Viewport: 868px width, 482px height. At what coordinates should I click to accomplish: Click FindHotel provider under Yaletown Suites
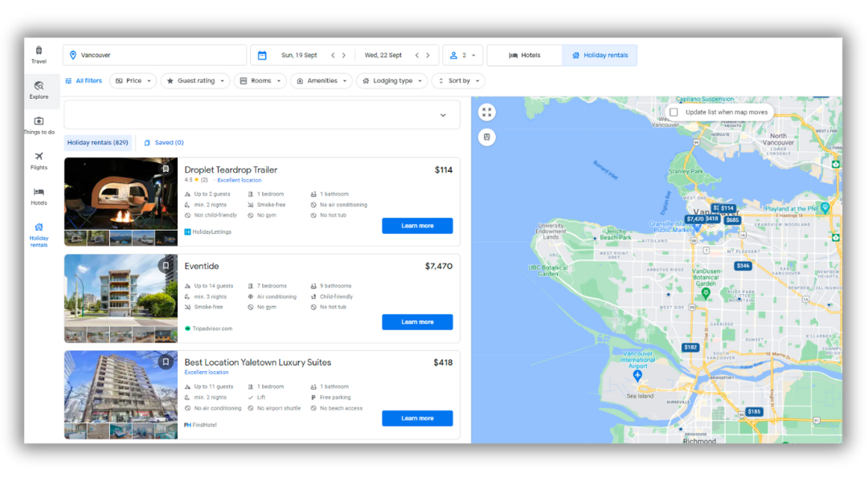(200, 425)
